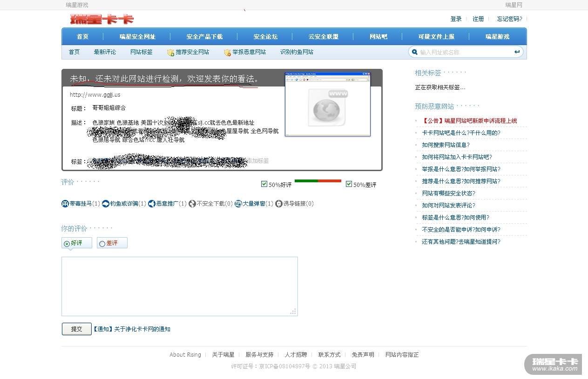This screenshot has width=588, height=379.
Task: Click the http://www.ggjj.us URL text
Action: (95, 95)
